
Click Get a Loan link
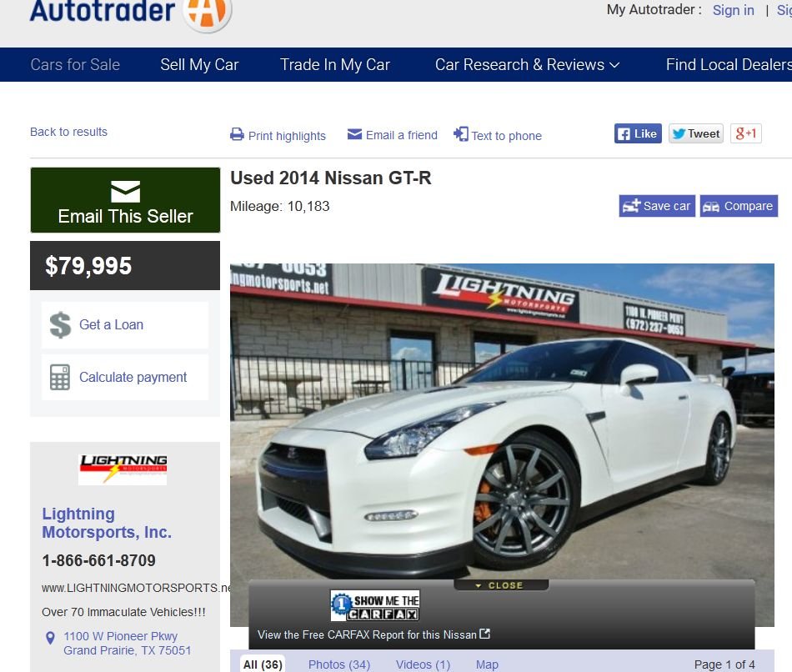(x=111, y=324)
